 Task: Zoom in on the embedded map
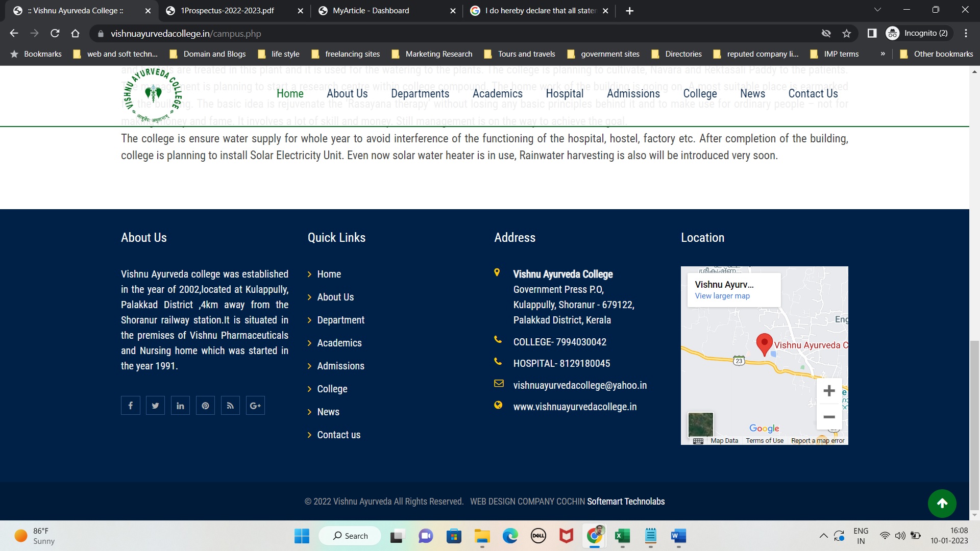829,391
